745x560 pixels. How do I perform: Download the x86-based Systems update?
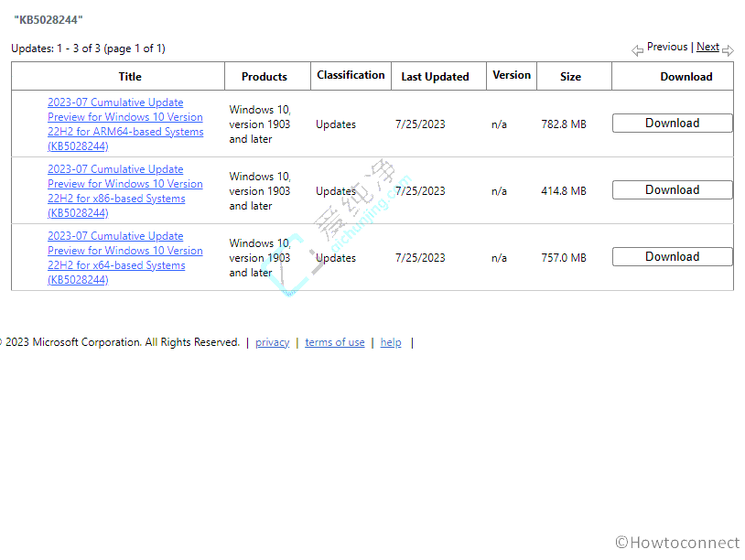click(672, 190)
